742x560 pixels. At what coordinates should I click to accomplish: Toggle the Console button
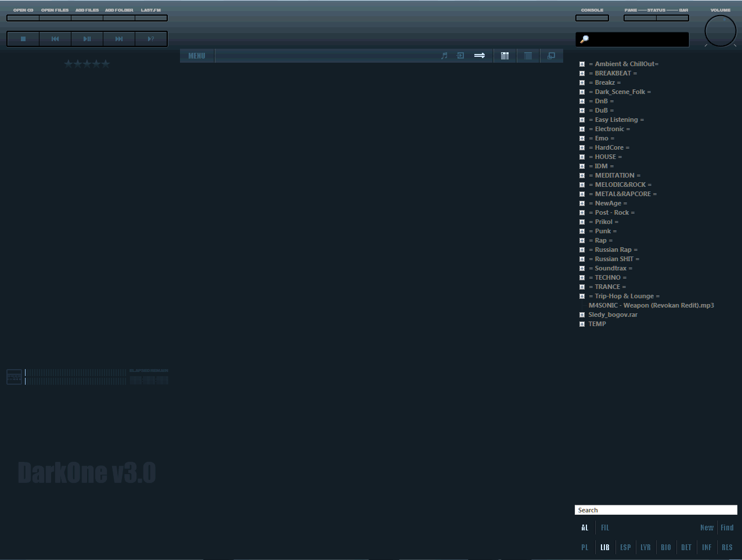pos(592,18)
